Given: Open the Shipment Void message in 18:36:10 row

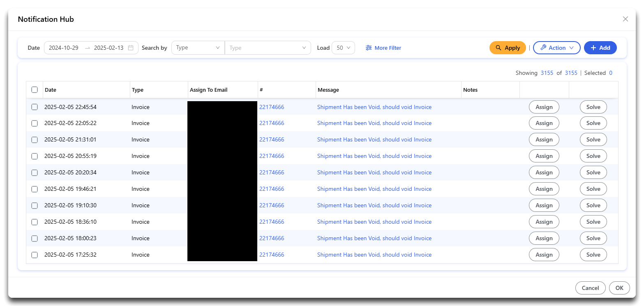Looking at the screenshot, I should point(374,222).
